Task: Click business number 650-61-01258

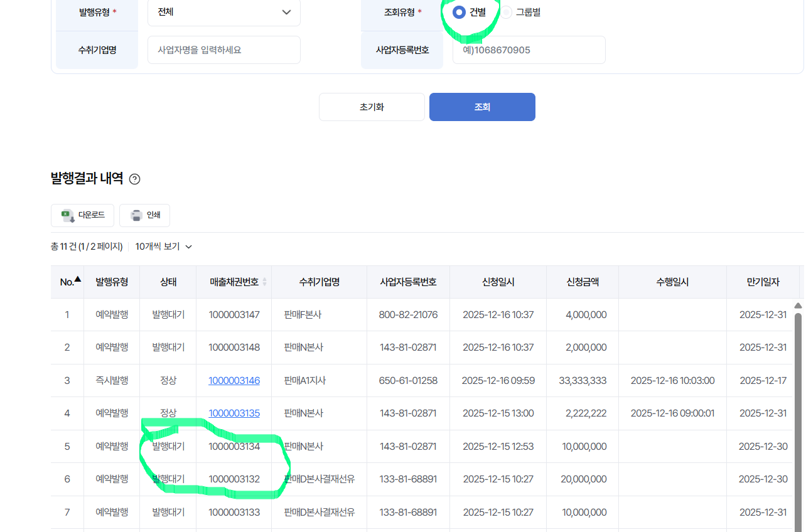Action: [408, 380]
